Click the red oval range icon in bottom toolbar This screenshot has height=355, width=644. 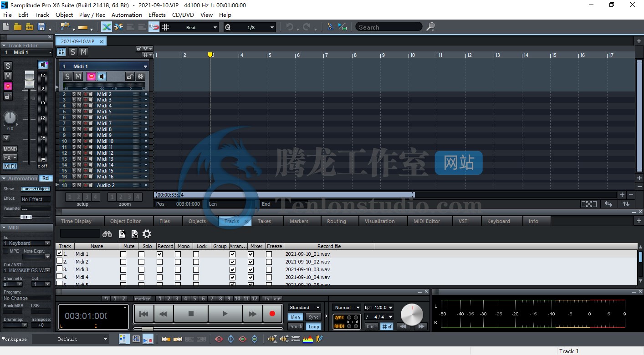coord(219,339)
